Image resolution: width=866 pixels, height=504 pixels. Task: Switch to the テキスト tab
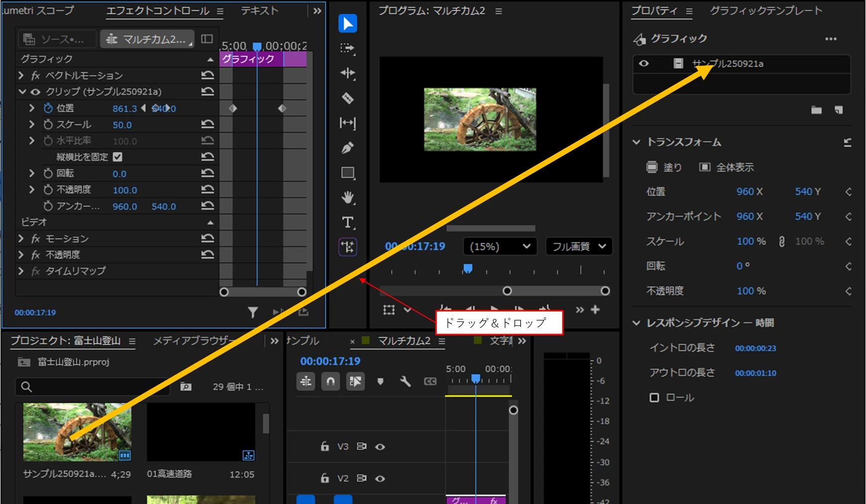click(x=259, y=10)
